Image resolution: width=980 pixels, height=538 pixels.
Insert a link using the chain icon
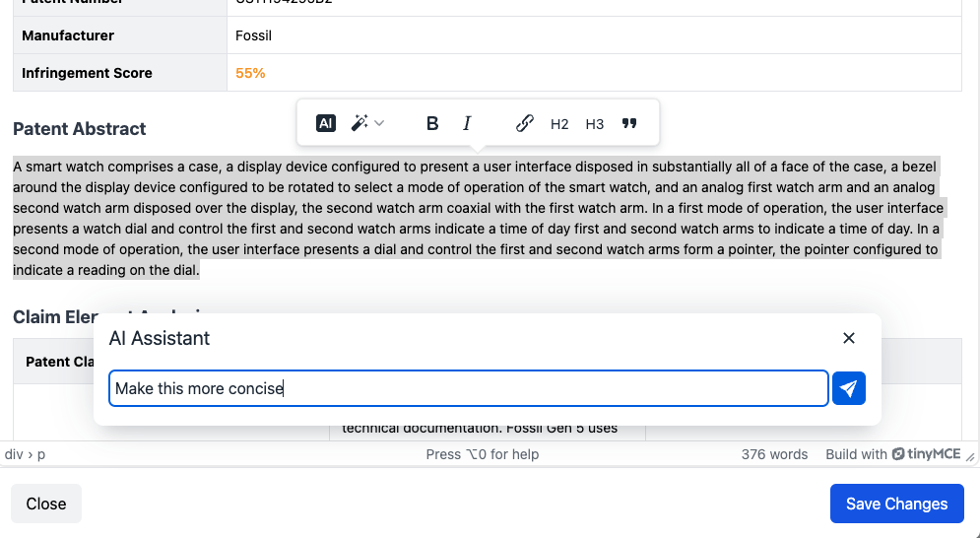click(525, 123)
